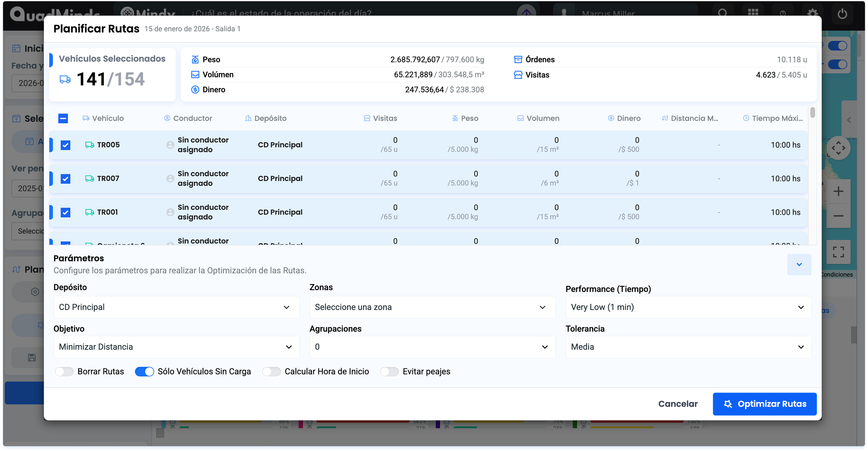Enable the Borrar Rutas toggle
The width and height of the screenshot is (868, 451).
[64, 371]
